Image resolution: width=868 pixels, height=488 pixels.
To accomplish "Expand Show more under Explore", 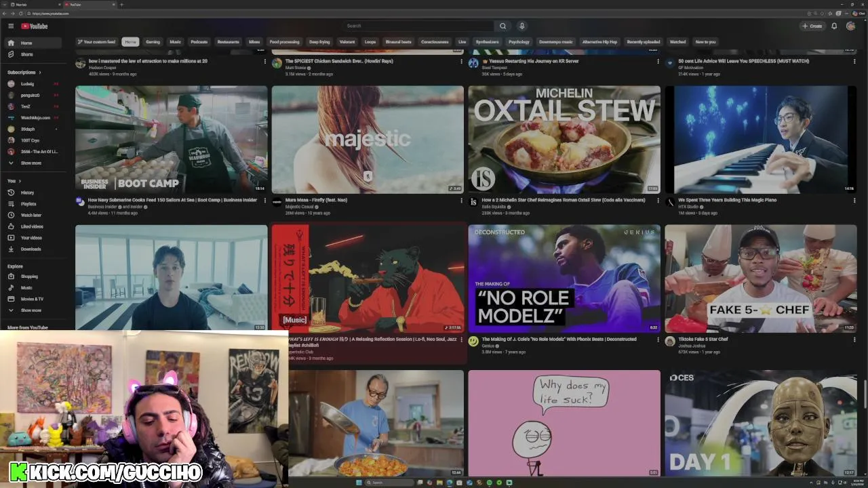I will 33,310.
